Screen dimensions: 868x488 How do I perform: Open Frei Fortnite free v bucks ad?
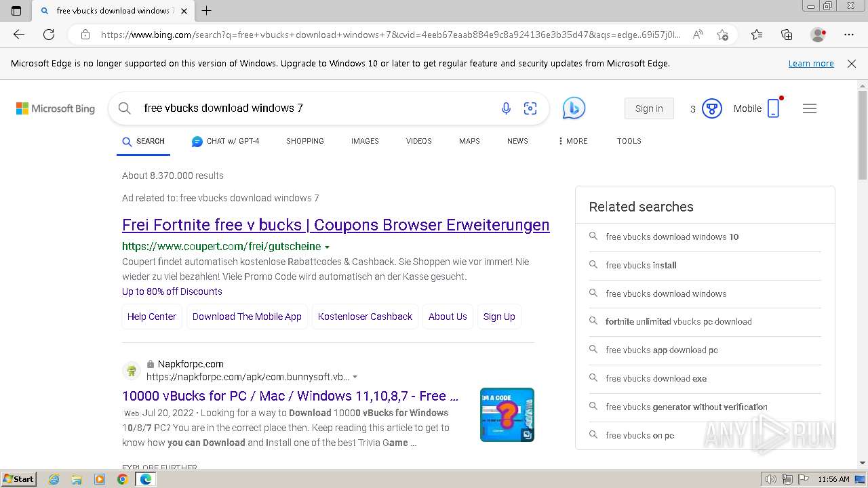coord(336,225)
